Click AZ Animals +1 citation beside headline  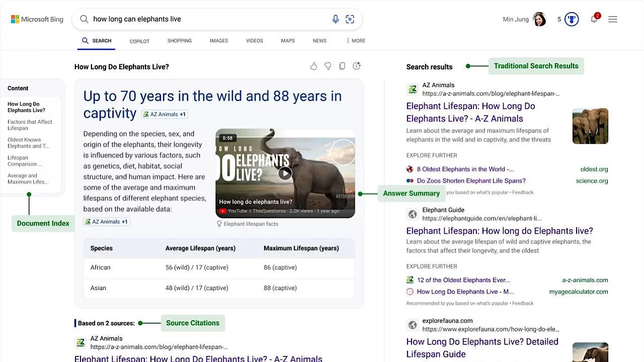pyautogui.click(x=165, y=114)
